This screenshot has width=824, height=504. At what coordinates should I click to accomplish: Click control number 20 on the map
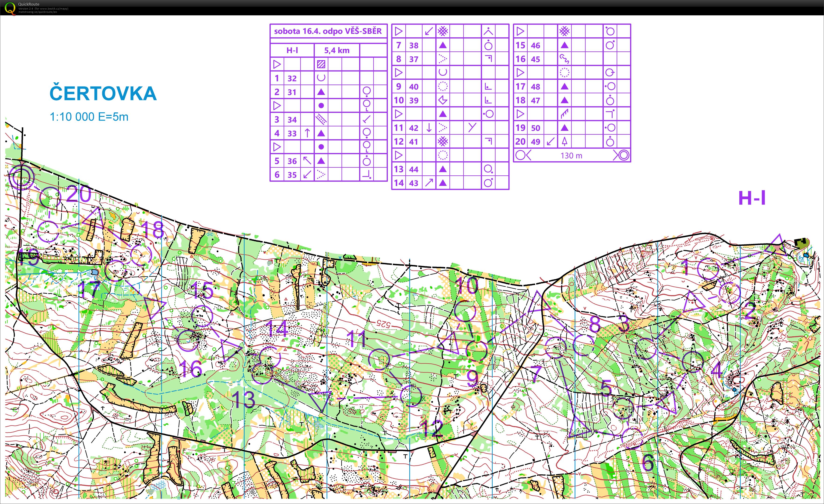click(x=79, y=194)
